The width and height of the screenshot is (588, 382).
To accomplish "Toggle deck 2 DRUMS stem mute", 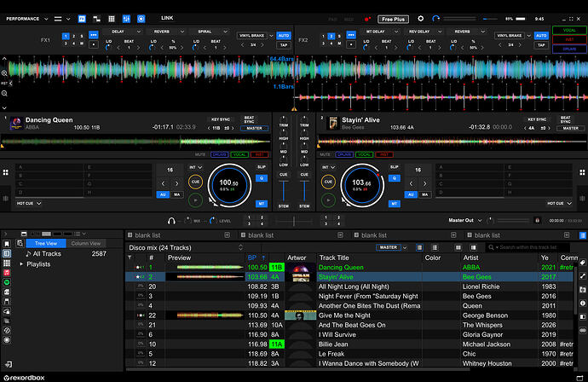I will (x=344, y=154).
